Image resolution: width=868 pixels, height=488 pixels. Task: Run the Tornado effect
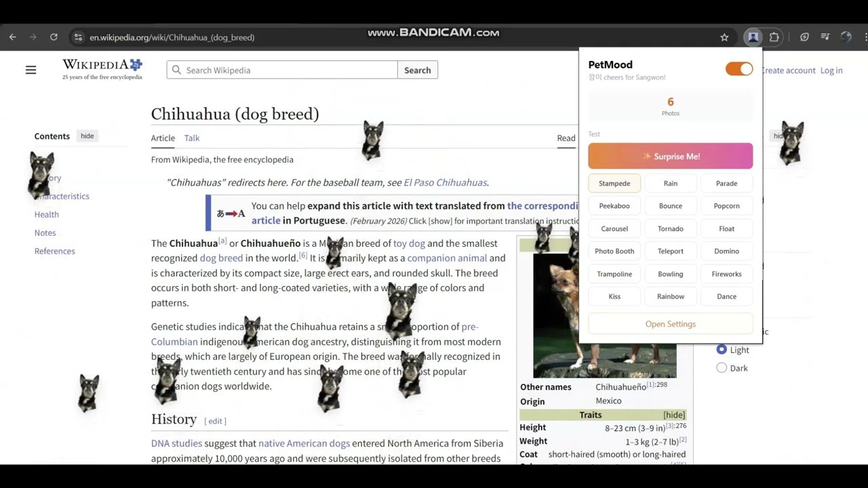point(671,228)
